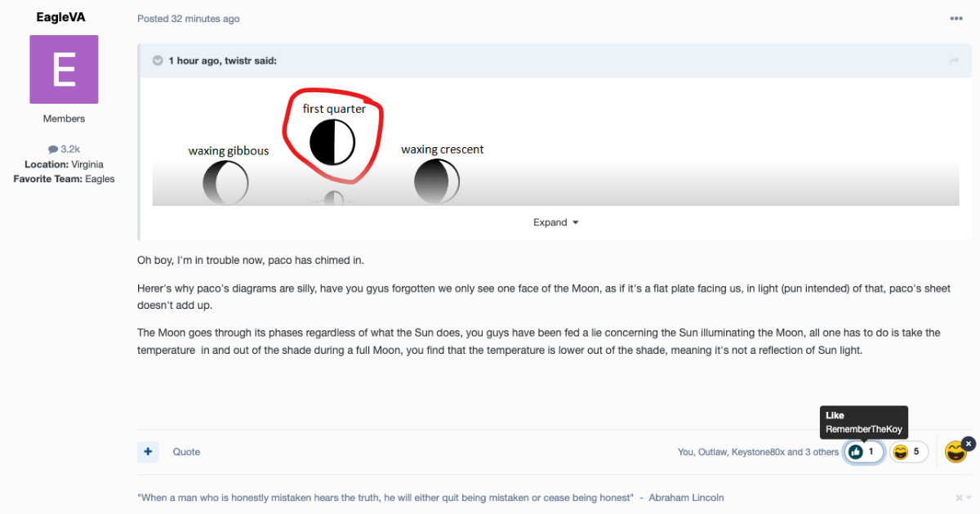Image resolution: width=980 pixels, height=514 pixels.
Task: View who reacted: You, Outlaw, Keystone80x and others
Action: pos(758,452)
